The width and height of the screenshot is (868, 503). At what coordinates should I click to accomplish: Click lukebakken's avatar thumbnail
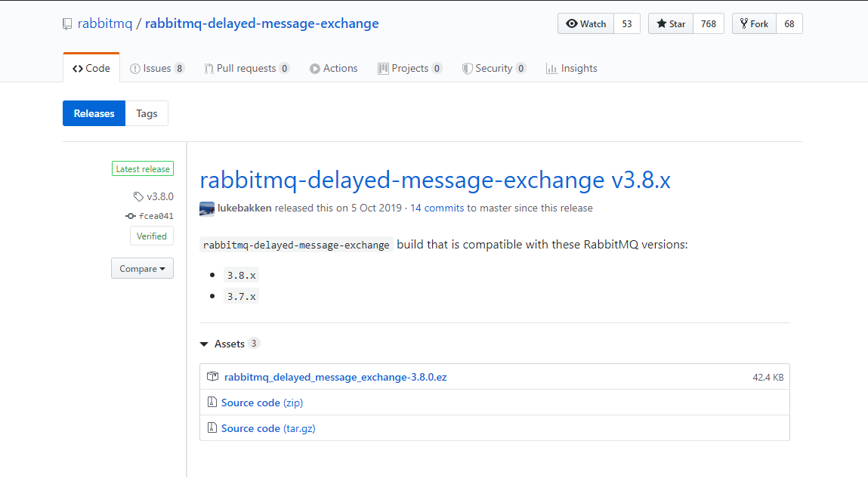click(x=206, y=208)
